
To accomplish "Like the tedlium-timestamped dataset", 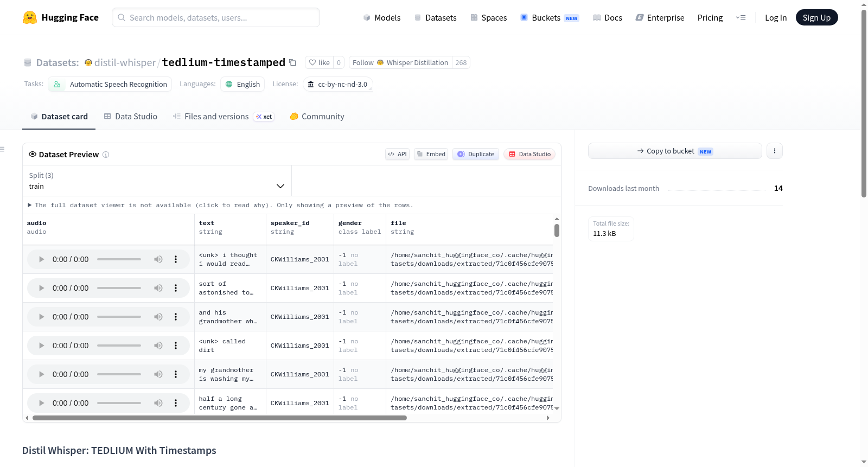I will point(319,62).
